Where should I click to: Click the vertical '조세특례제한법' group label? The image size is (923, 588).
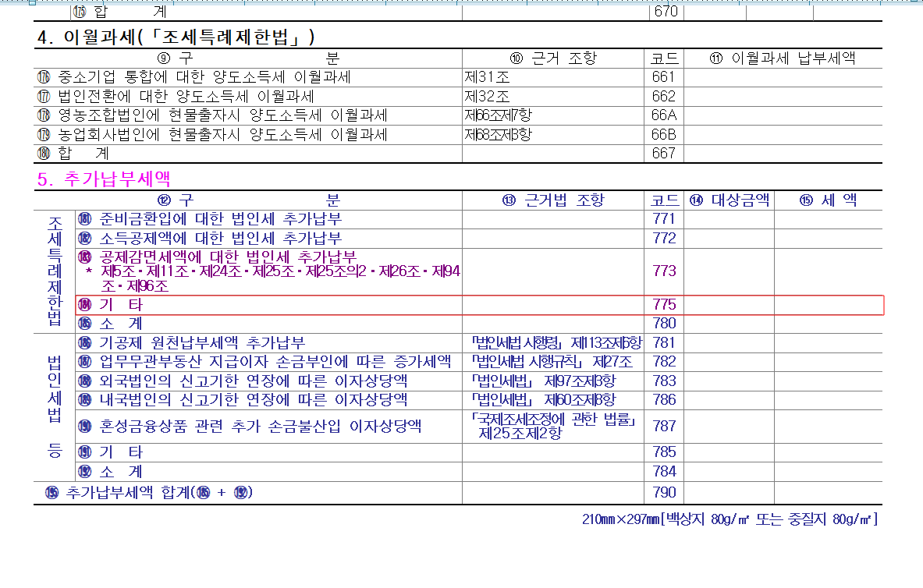(x=55, y=271)
